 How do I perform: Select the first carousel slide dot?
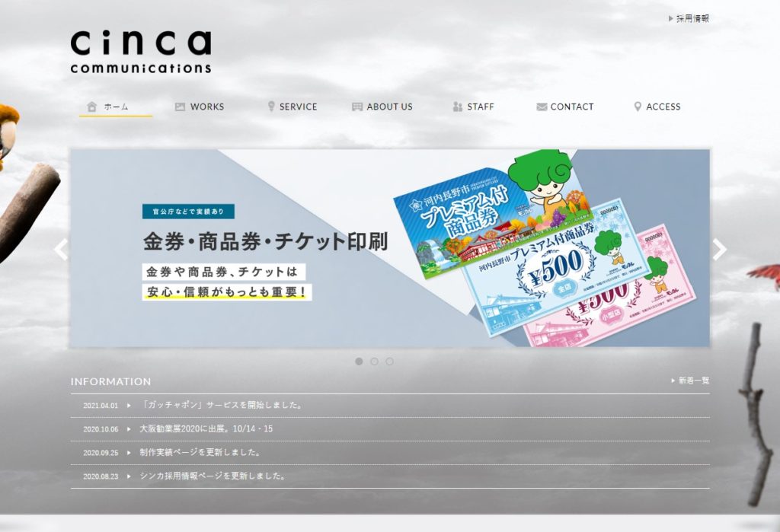[x=359, y=362]
